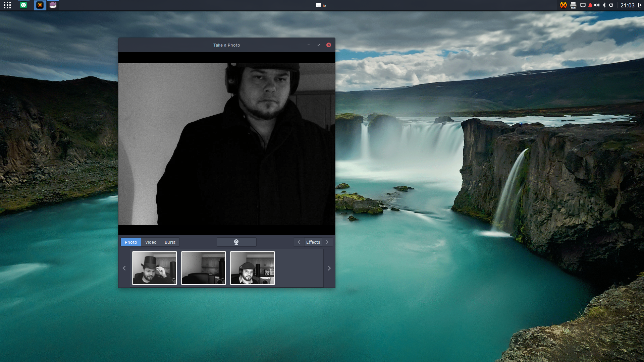The image size is (644, 362).
Task: Switch to Video mode
Action: coord(151,242)
